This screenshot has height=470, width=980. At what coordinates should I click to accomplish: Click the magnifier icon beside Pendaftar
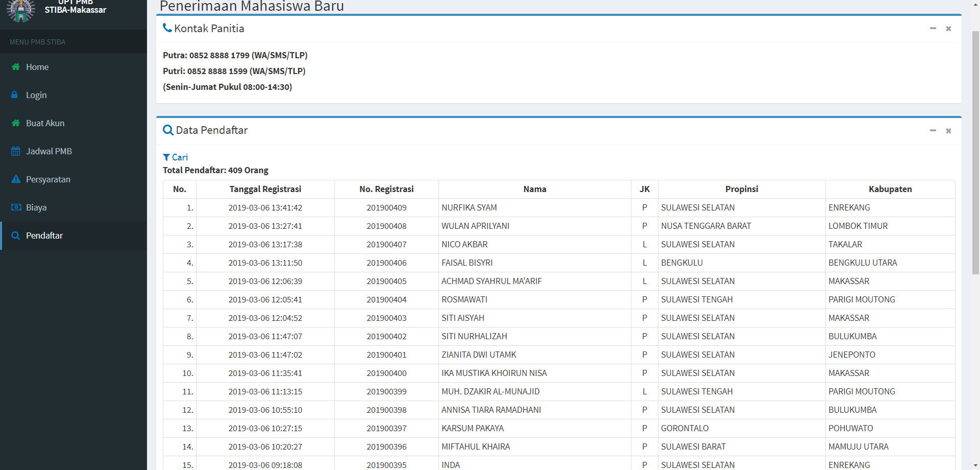point(16,236)
